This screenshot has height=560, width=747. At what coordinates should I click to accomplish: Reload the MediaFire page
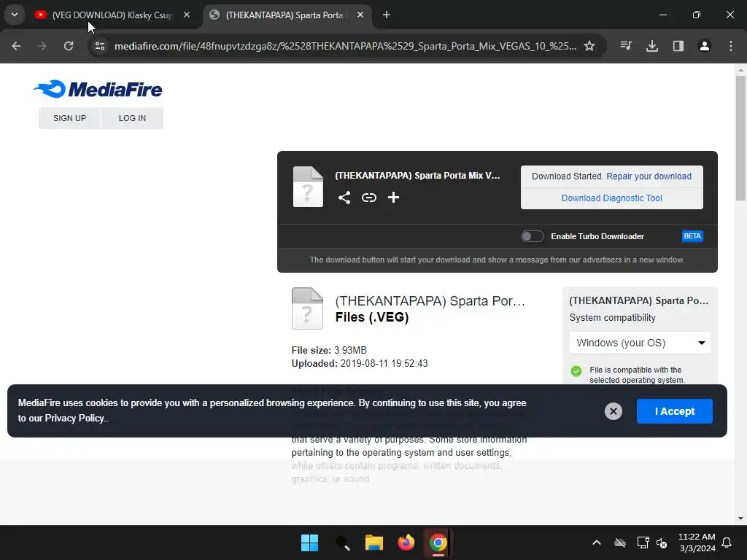tap(69, 46)
